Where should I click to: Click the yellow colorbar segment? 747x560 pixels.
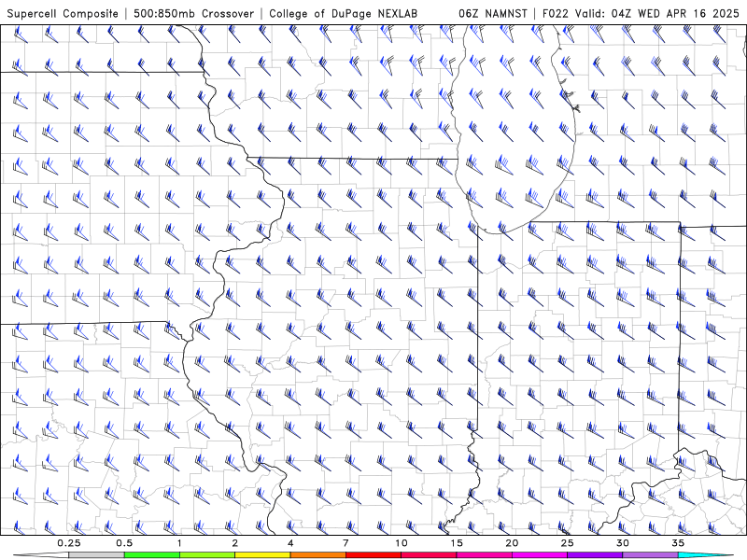pos(262,555)
